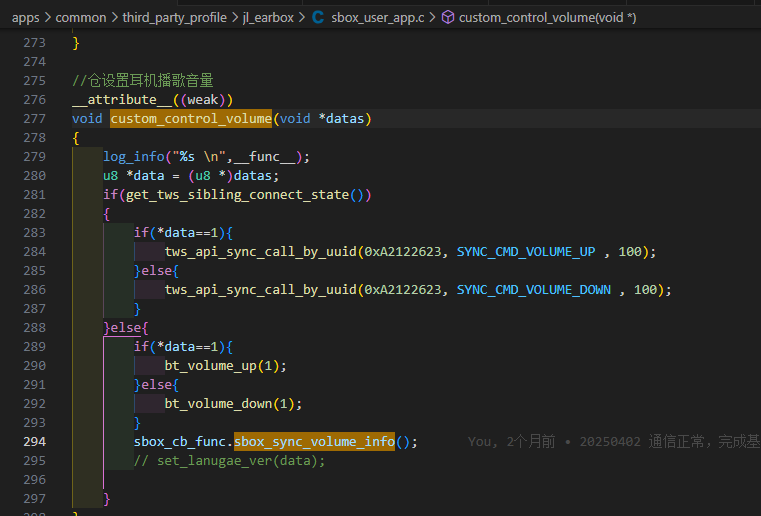The width and height of the screenshot is (761, 516).
Task: Open the C file icon in breadcrumb
Action: [x=318, y=17]
